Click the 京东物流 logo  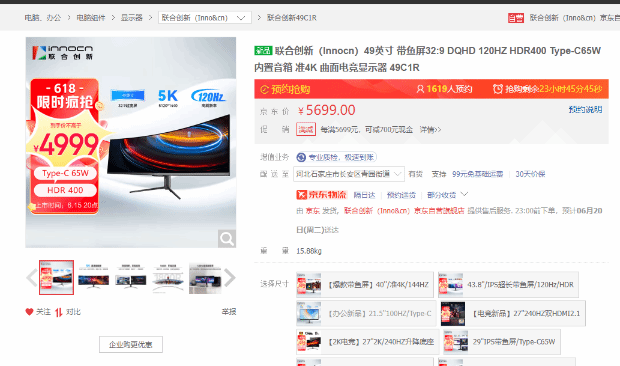tap(321, 195)
